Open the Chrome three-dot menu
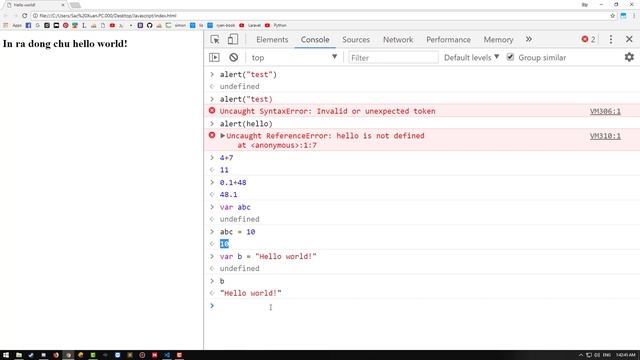Screen dimensions: 640x360 [634, 16]
